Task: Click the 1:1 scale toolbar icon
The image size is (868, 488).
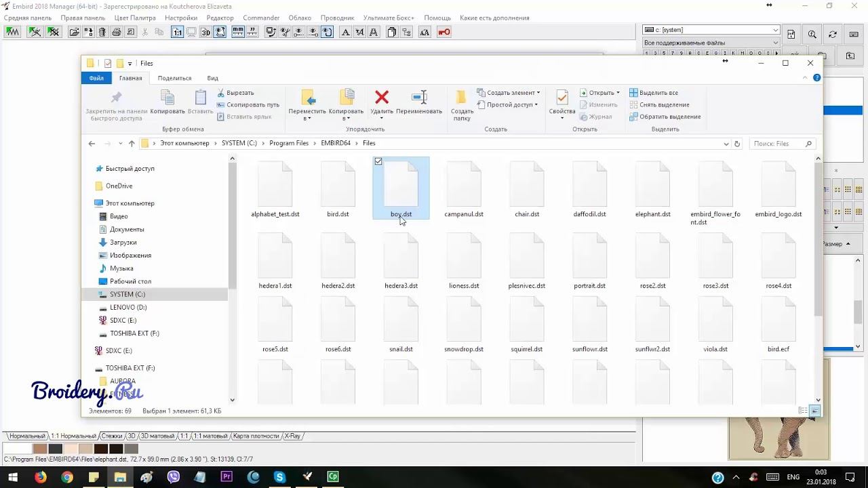Action: point(177,32)
